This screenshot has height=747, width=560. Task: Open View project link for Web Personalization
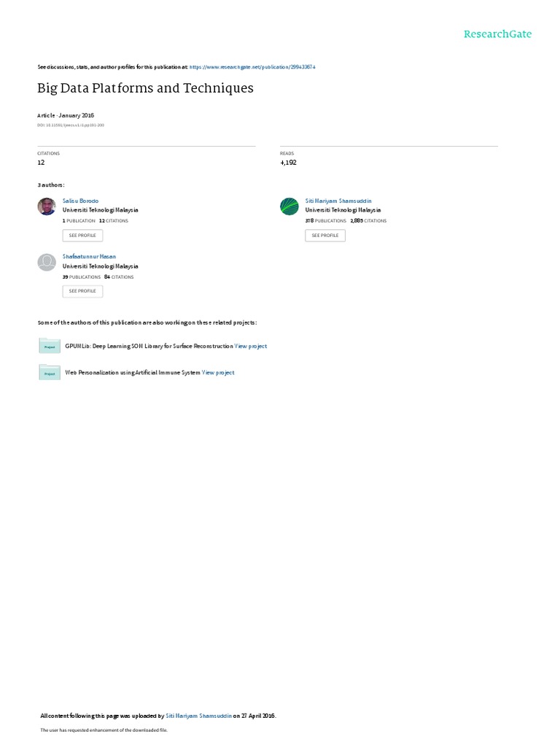(x=218, y=373)
